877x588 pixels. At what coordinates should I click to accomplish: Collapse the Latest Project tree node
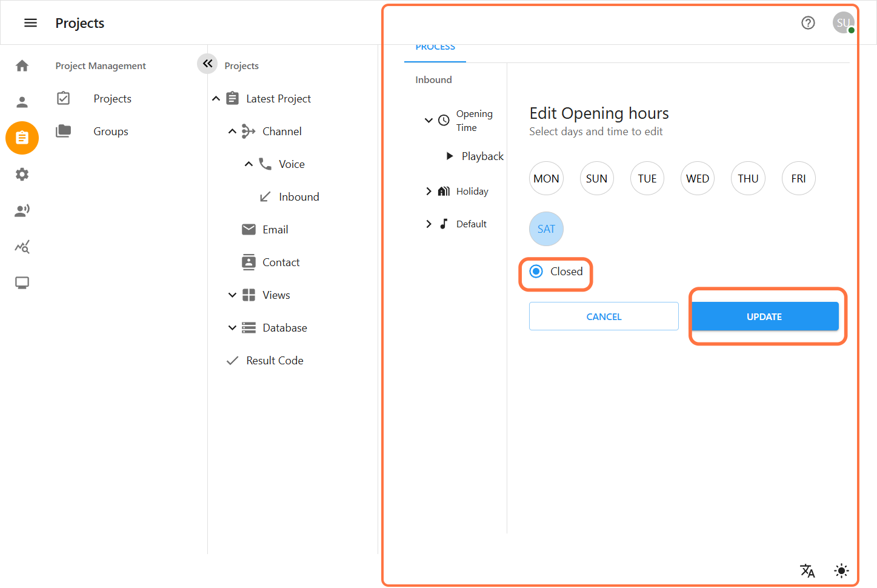click(216, 99)
